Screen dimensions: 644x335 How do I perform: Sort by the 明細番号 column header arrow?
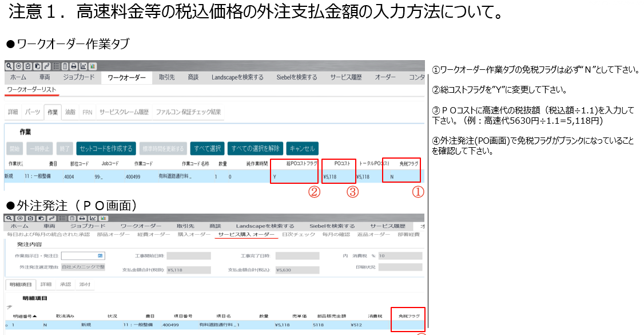pos(35,316)
